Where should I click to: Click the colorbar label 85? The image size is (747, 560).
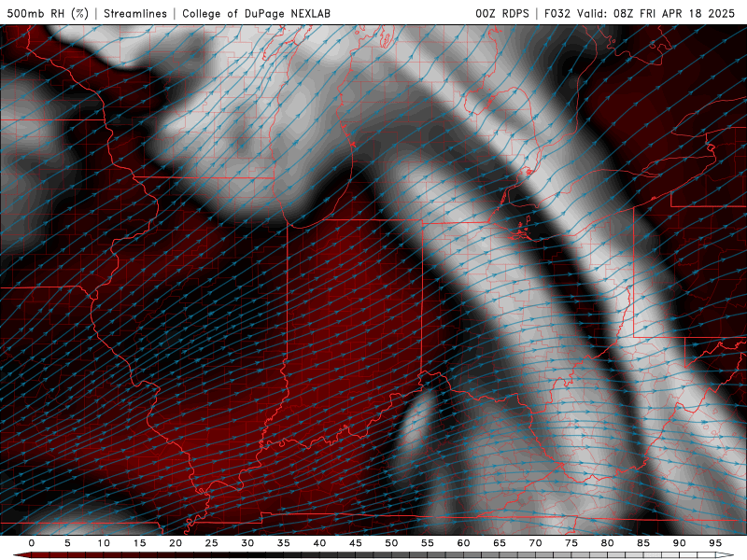(643, 543)
